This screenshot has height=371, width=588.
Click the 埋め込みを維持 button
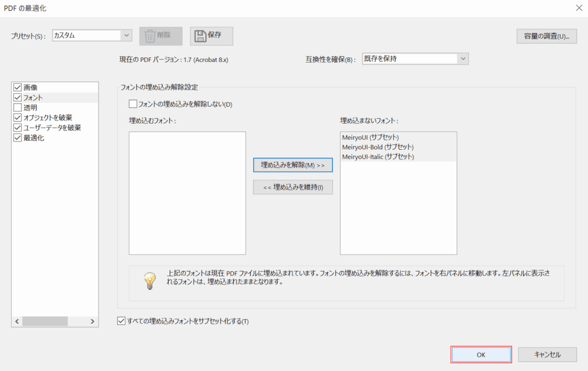pos(293,187)
